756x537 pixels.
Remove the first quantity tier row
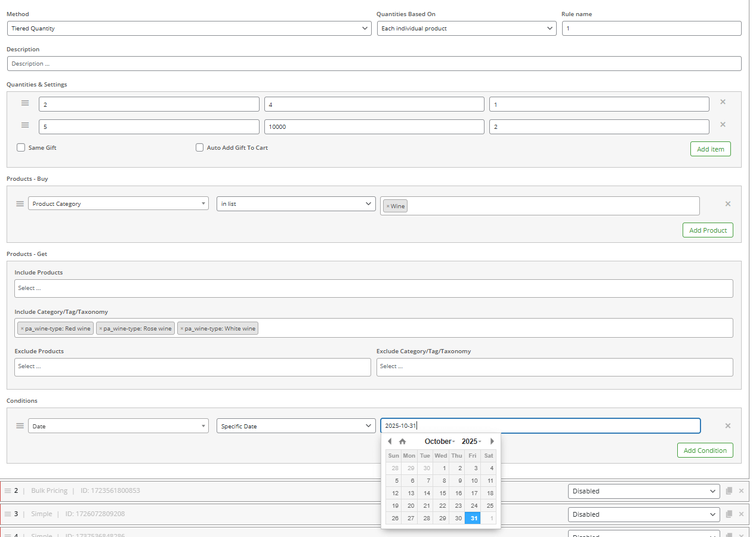click(x=723, y=102)
